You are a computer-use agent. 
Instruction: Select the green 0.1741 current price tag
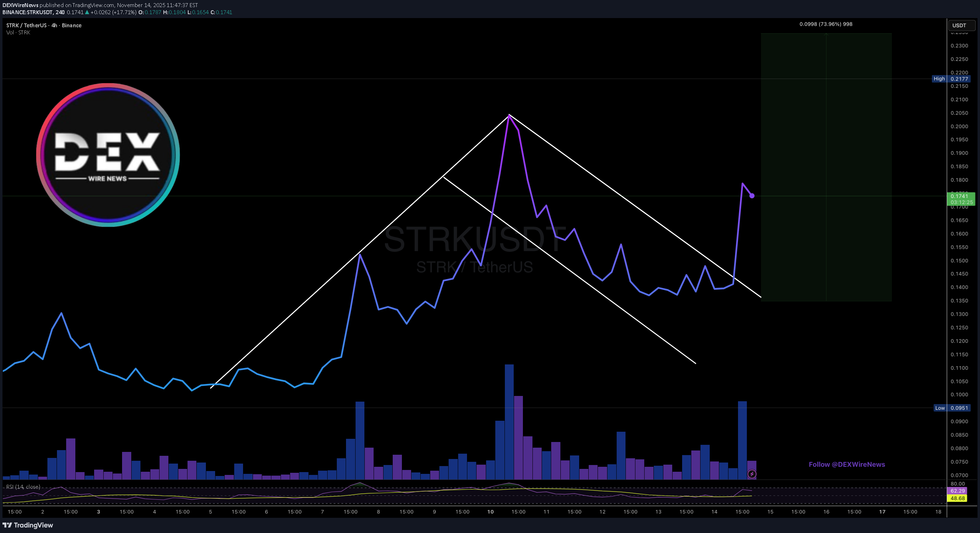(961, 199)
